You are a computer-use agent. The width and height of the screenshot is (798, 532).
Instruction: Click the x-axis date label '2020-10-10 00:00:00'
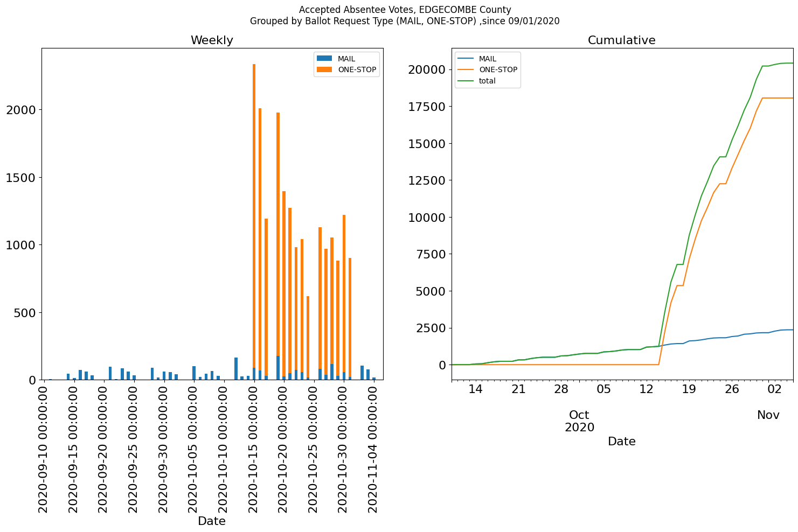tap(224, 449)
